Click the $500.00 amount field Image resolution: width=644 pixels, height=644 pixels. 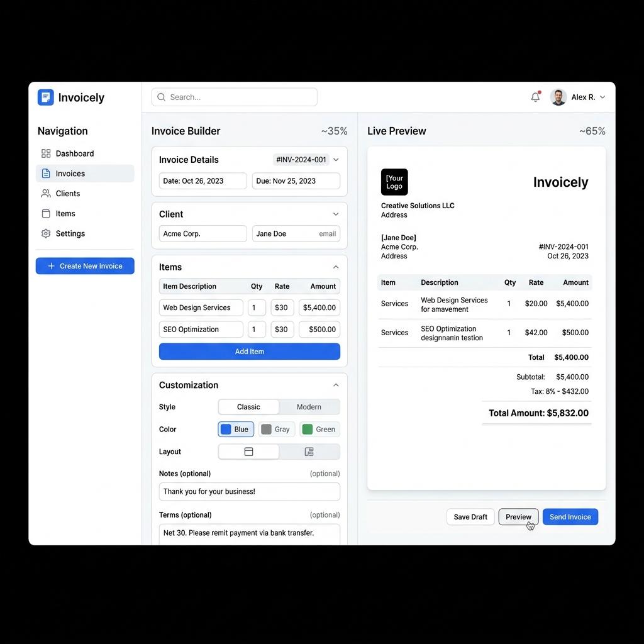click(319, 330)
